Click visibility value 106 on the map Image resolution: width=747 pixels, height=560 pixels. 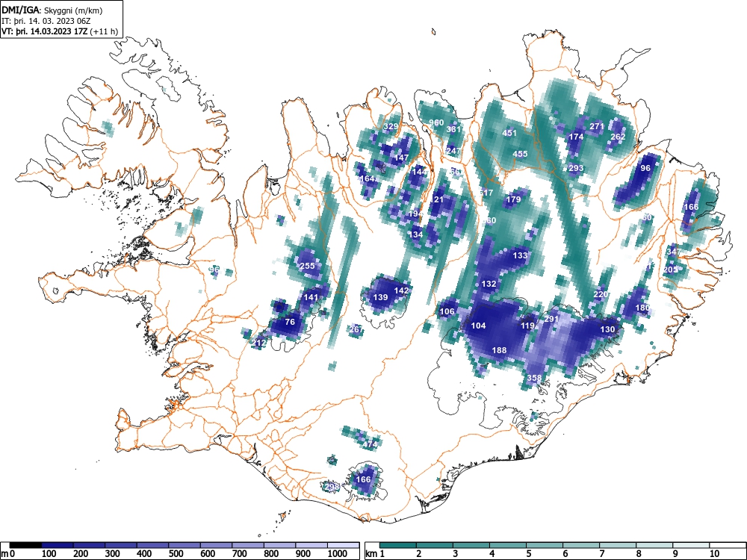447,311
